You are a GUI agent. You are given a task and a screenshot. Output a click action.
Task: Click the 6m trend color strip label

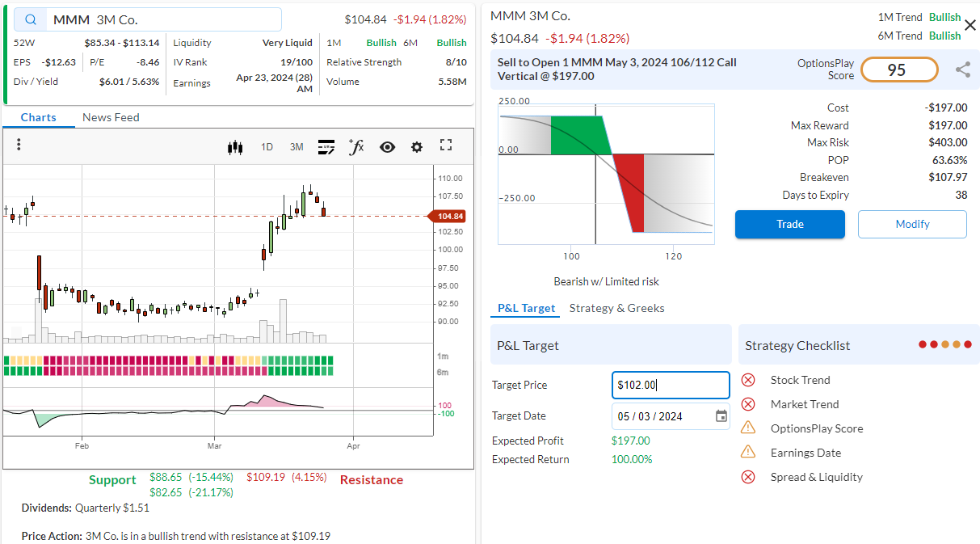443,373
